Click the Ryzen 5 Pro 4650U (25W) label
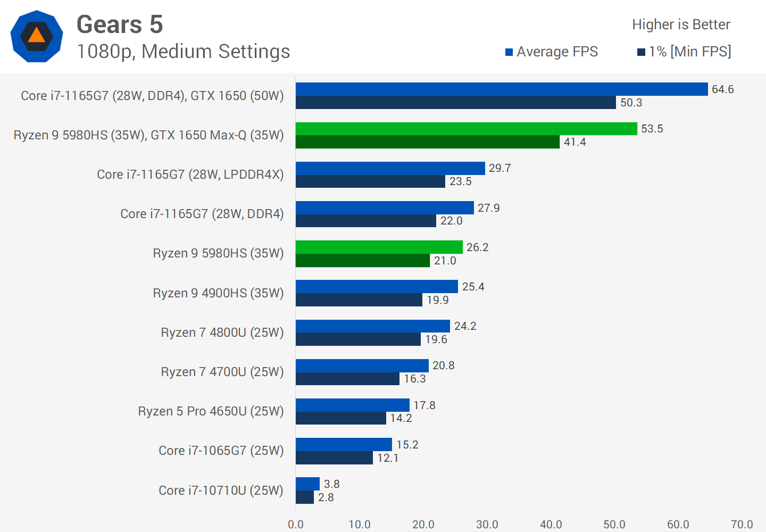This screenshot has height=532, width=766. click(211, 411)
